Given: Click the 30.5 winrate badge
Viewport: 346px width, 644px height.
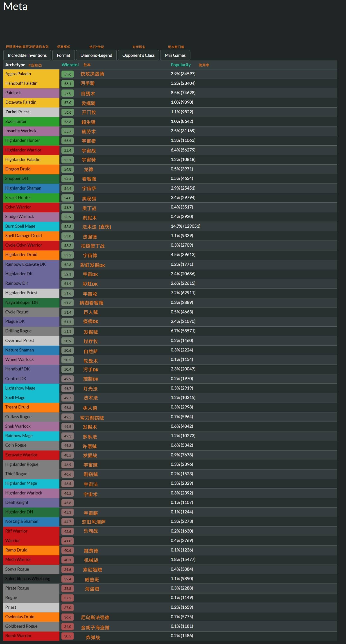Looking at the screenshot, I should click(68, 636).
